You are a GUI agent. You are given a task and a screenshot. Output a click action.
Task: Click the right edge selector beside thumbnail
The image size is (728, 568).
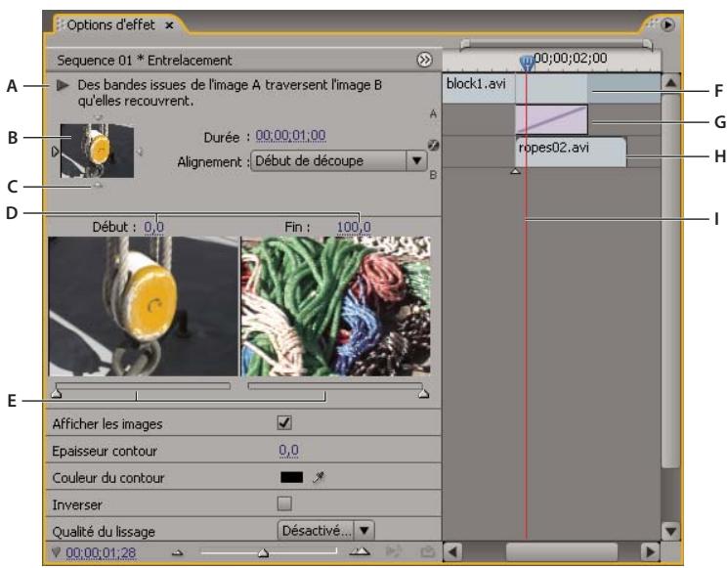coord(139,152)
